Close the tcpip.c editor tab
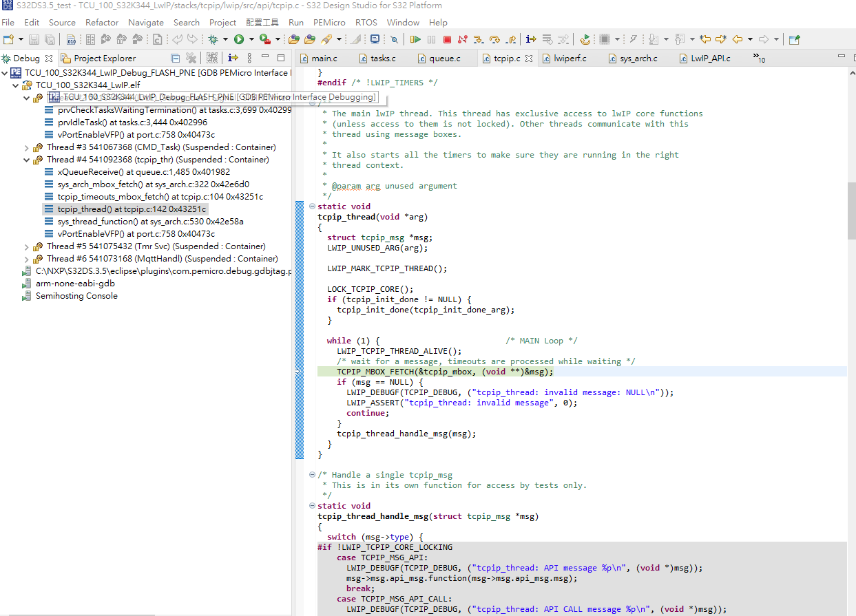Image resolution: width=856 pixels, height=616 pixels. pyautogui.click(x=529, y=59)
